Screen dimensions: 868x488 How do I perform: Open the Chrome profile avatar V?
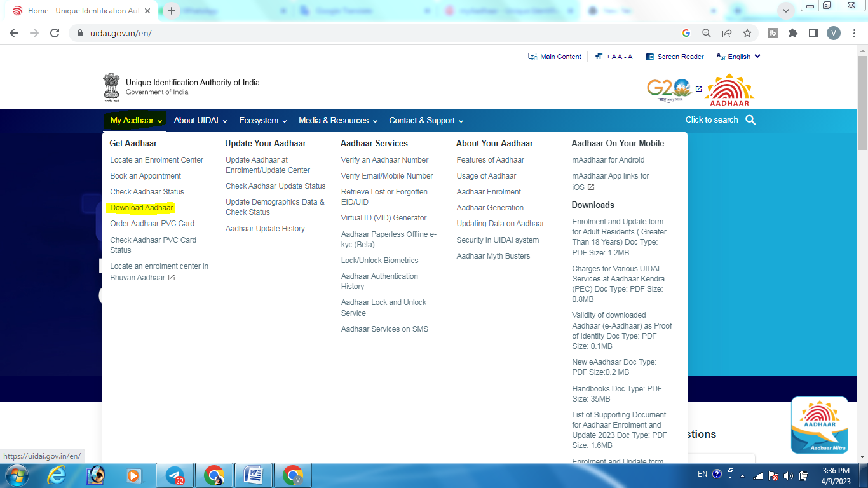pos(834,33)
